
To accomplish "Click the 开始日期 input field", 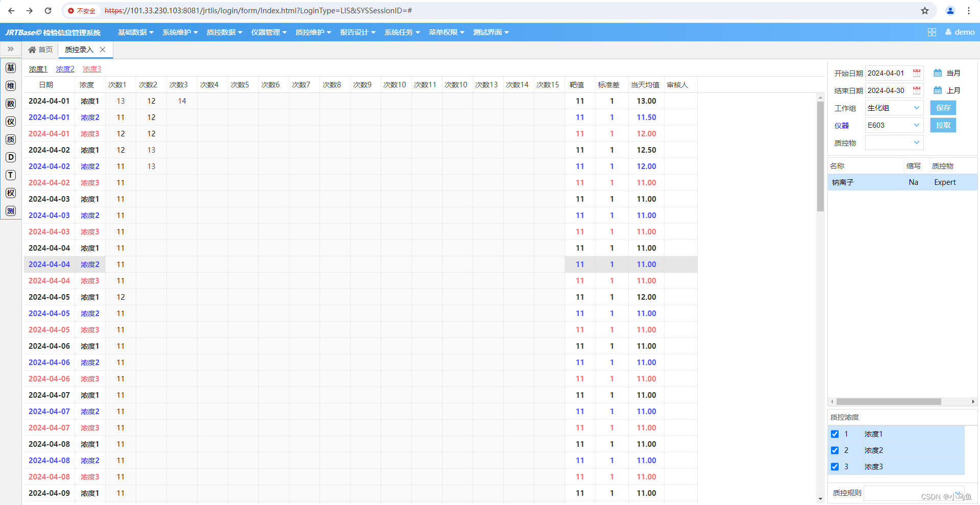I will tap(889, 73).
